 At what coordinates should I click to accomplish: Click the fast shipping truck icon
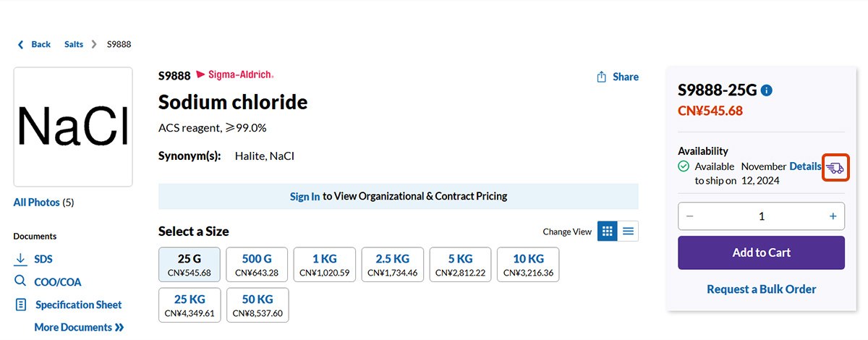point(835,168)
